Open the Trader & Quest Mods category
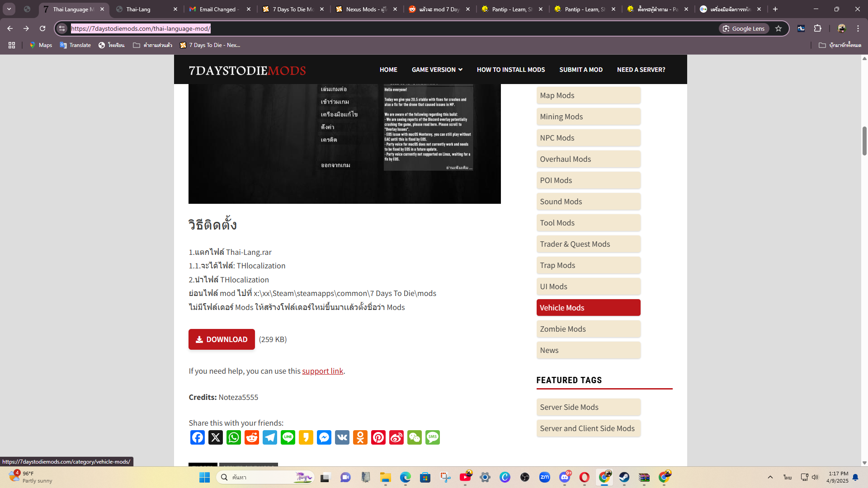 pyautogui.click(x=588, y=244)
